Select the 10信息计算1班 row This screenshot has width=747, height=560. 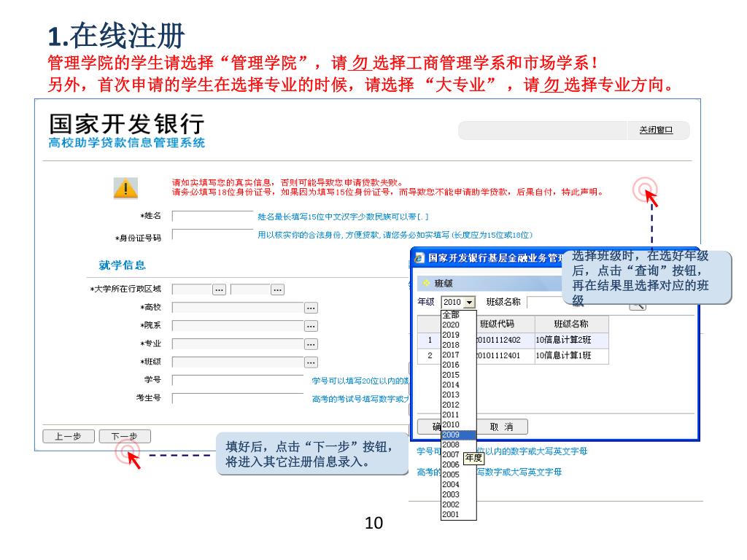click(513, 356)
